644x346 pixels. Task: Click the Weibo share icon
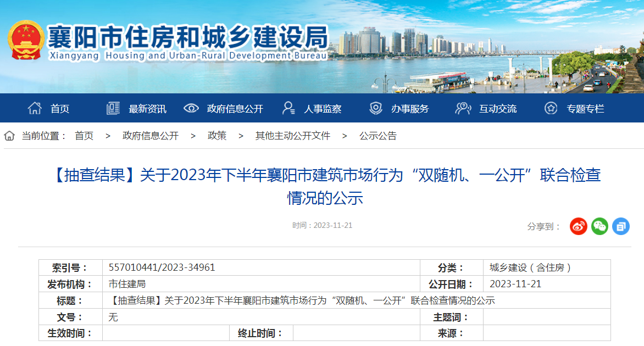(x=578, y=226)
